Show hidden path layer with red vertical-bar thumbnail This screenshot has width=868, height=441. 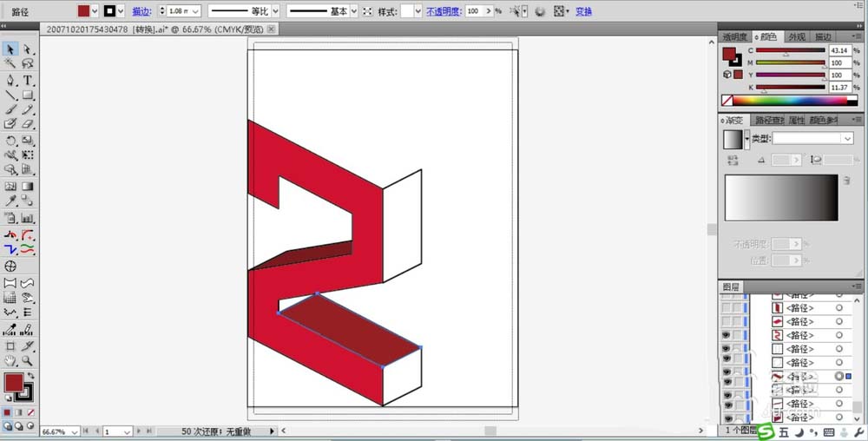click(x=726, y=308)
